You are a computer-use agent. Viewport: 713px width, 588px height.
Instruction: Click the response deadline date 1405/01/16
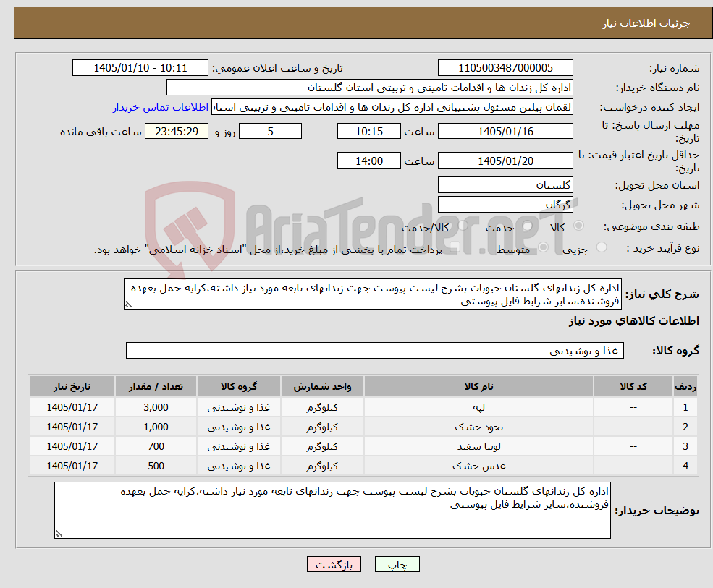505,132
